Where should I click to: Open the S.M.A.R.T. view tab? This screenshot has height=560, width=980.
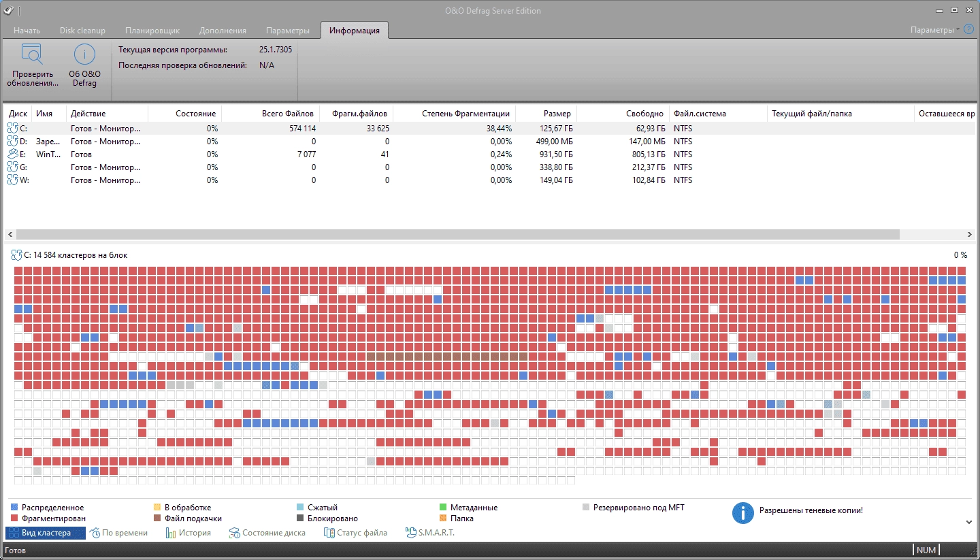429,533
